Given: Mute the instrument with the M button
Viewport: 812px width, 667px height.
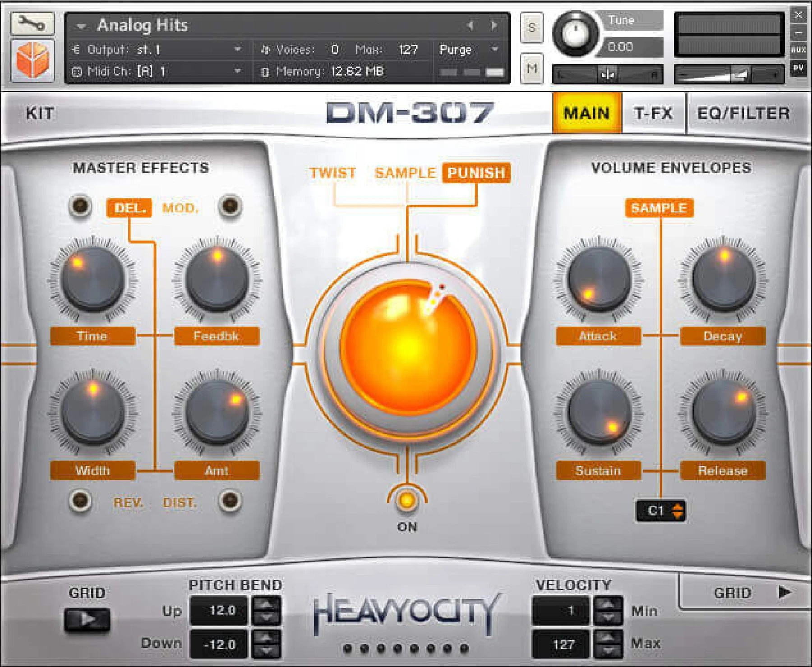Looking at the screenshot, I should pyautogui.click(x=532, y=69).
